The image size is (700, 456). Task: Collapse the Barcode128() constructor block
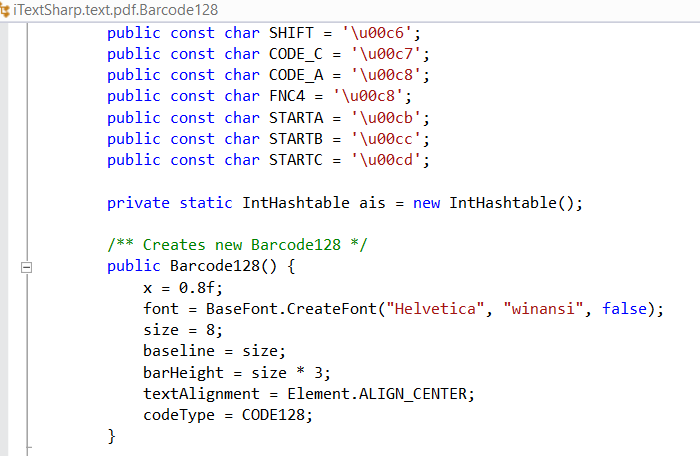(27, 267)
